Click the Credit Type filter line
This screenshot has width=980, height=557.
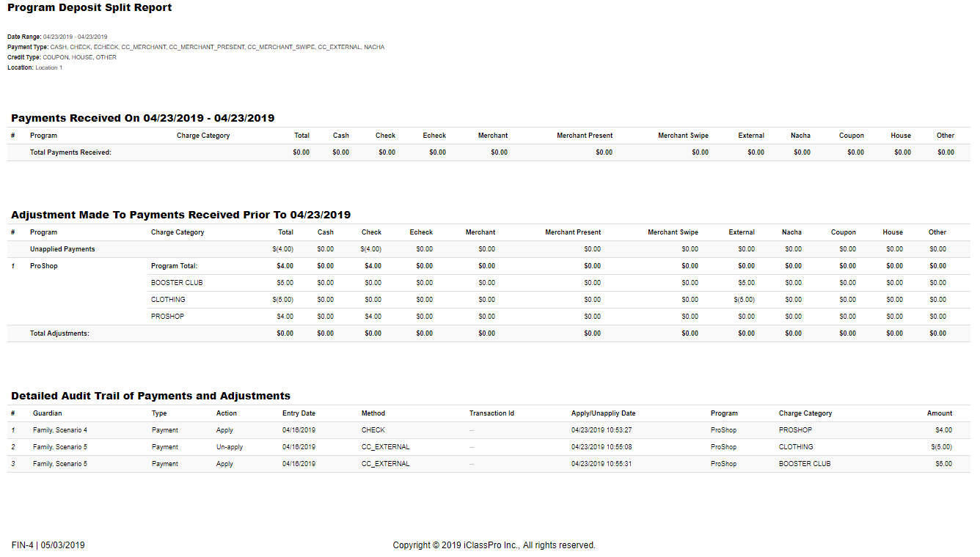point(62,57)
